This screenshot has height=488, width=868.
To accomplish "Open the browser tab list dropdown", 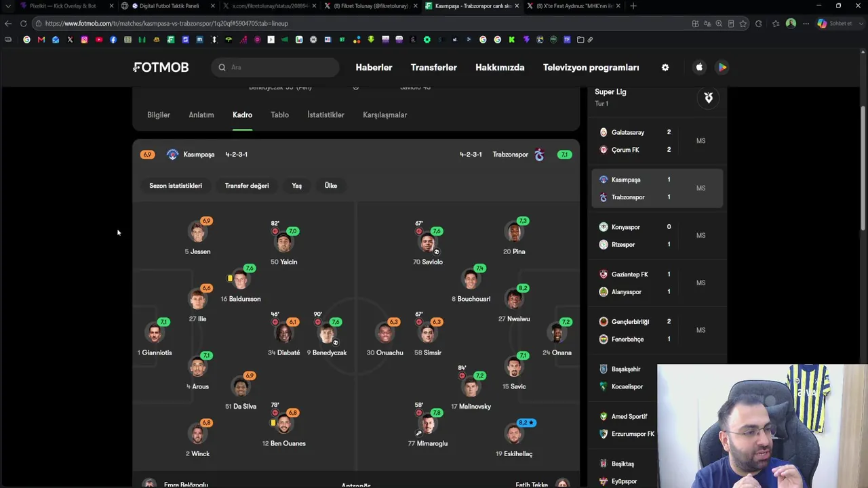I will [x=8, y=6].
